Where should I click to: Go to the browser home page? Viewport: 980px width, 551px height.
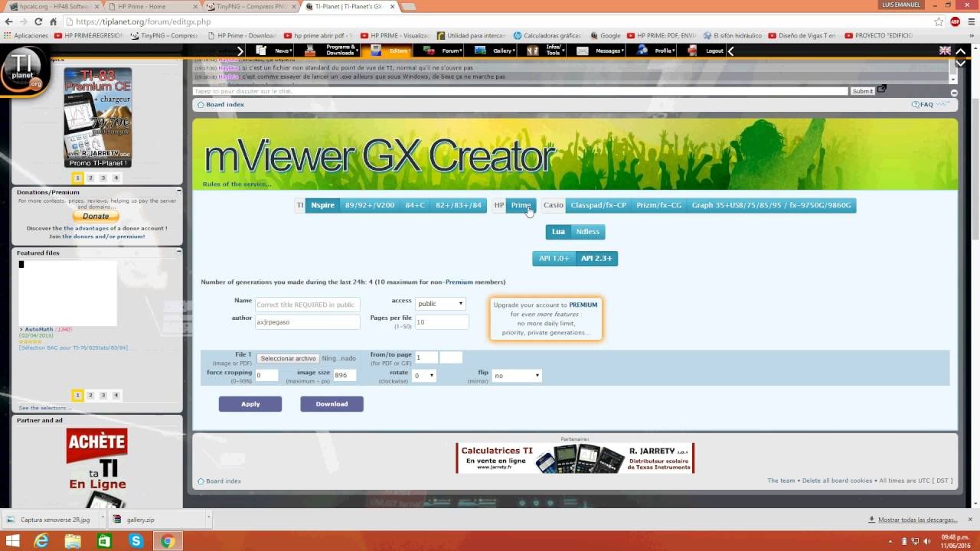click(x=54, y=21)
